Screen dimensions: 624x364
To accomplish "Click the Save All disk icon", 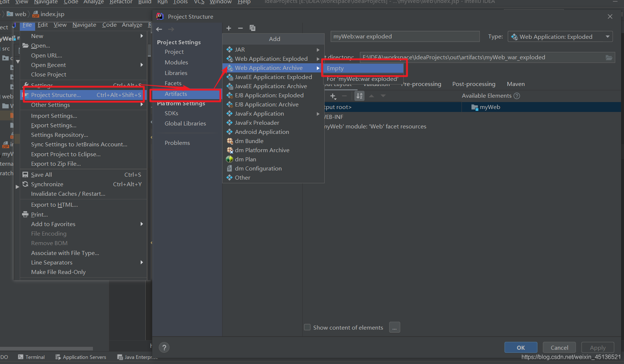I will [x=25, y=175].
